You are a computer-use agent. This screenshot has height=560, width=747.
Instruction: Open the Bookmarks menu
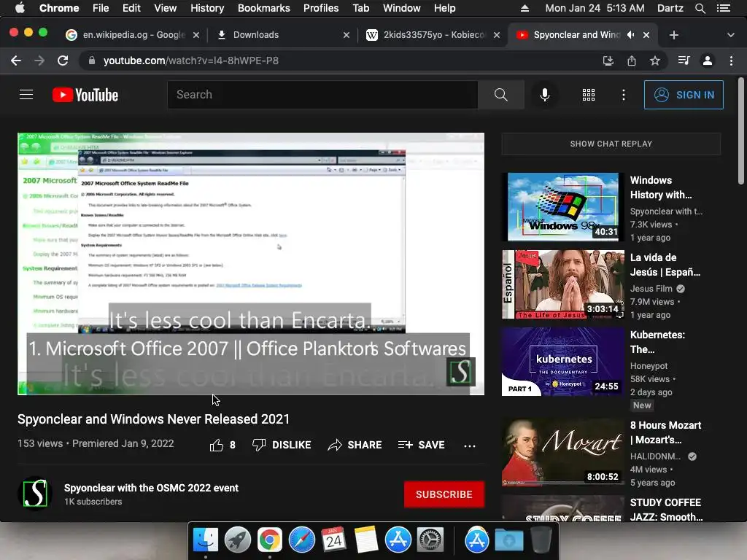tap(264, 8)
